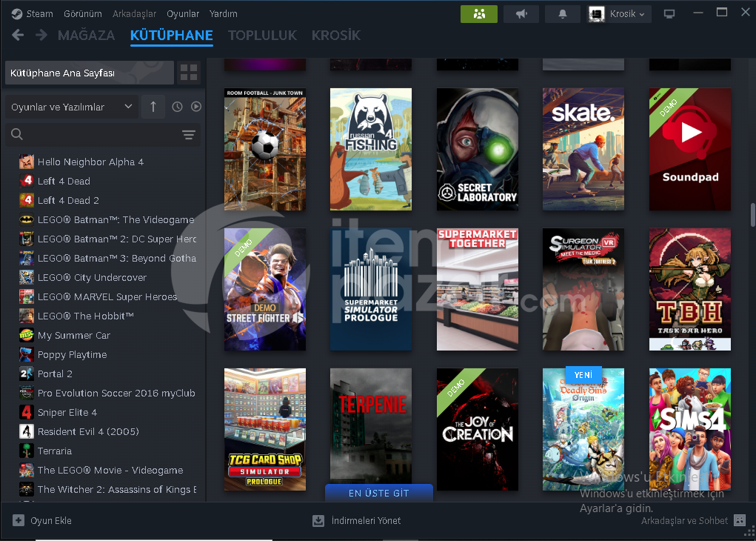Open SCP Secret Laboratory cover
This screenshot has height=541, width=756.
click(x=478, y=149)
